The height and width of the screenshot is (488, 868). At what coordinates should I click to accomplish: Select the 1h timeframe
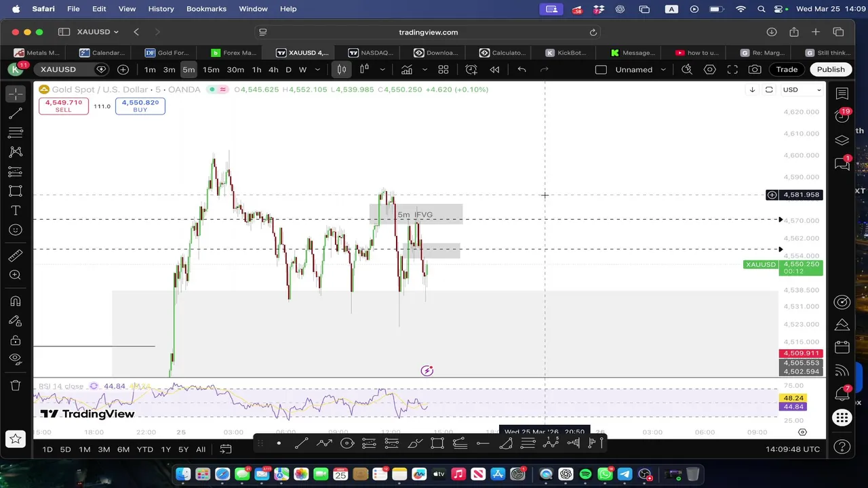pyautogui.click(x=256, y=69)
